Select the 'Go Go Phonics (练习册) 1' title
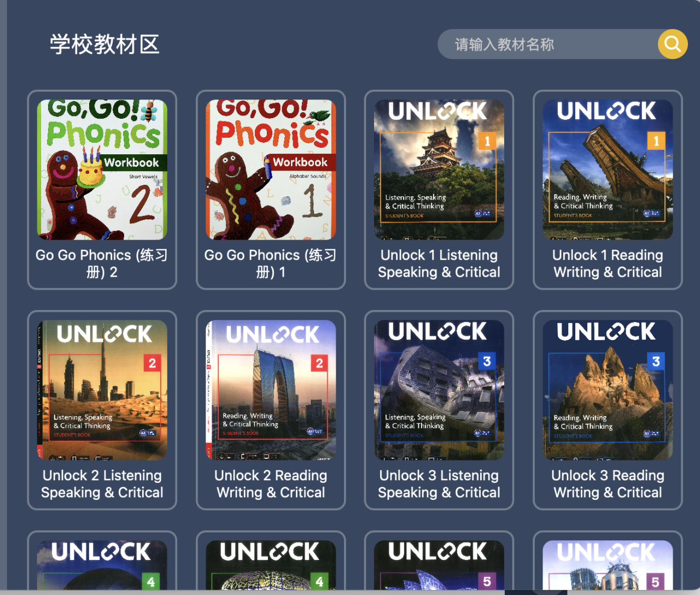The height and width of the screenshot is (595, 700). point(271,264)
